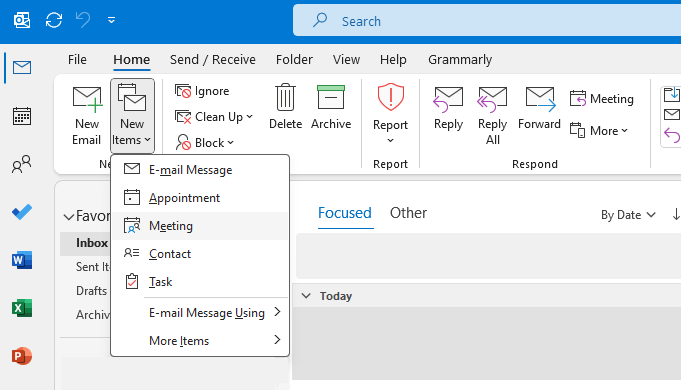Open the People view in left sidebar

pyautogui.click(x=22, y=164)
